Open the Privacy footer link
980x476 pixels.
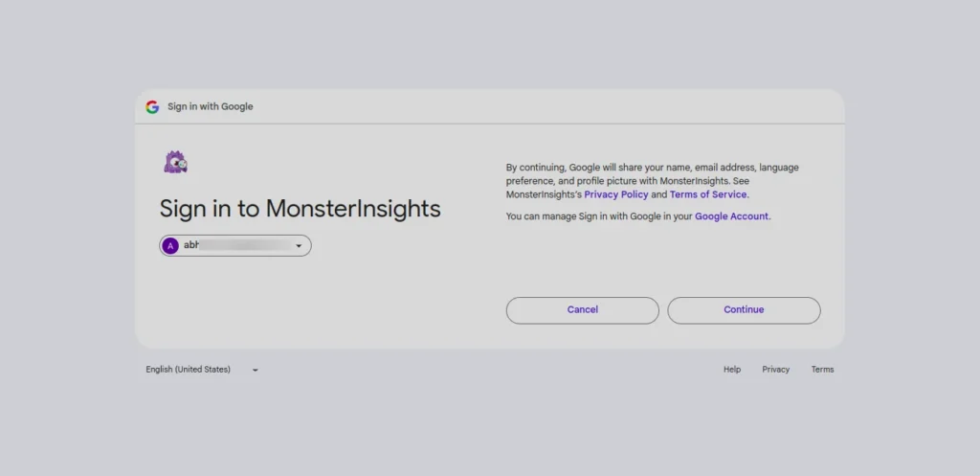pos(776,370)
